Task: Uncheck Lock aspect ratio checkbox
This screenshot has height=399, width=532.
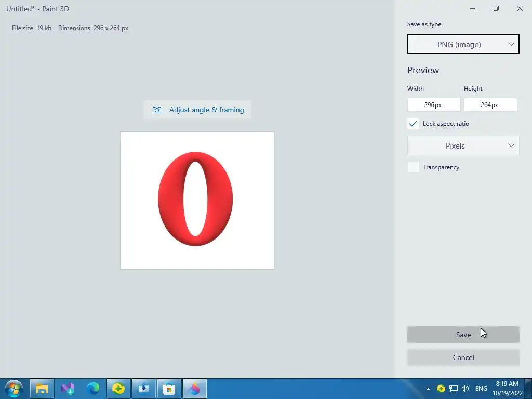Action: [x=413, y=124]
